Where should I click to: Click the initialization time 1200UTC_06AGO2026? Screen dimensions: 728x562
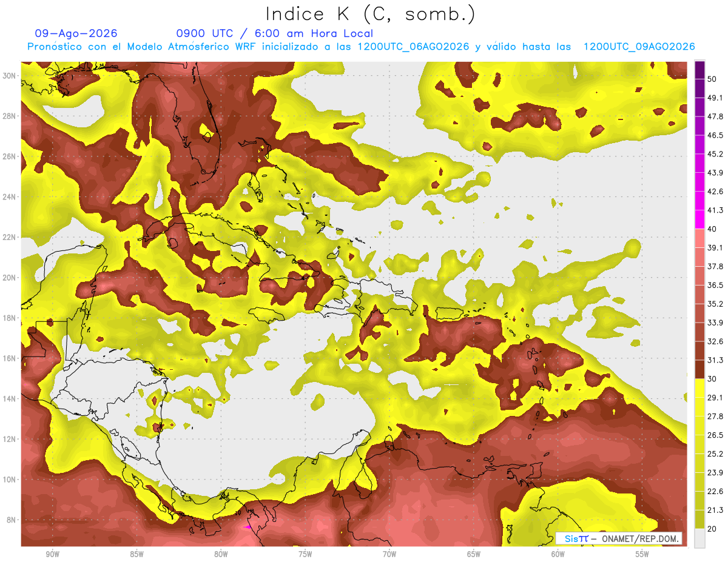click(413, 47)
